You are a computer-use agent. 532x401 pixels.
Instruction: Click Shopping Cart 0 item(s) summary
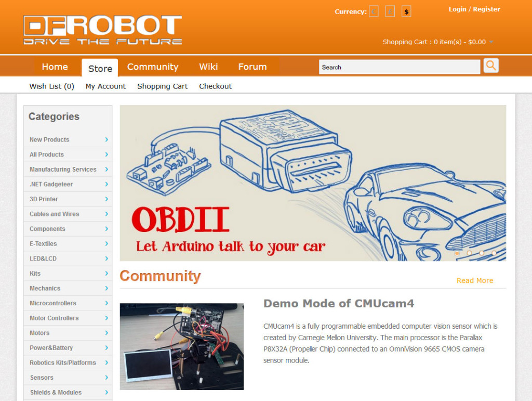click(x=434, y=42)
